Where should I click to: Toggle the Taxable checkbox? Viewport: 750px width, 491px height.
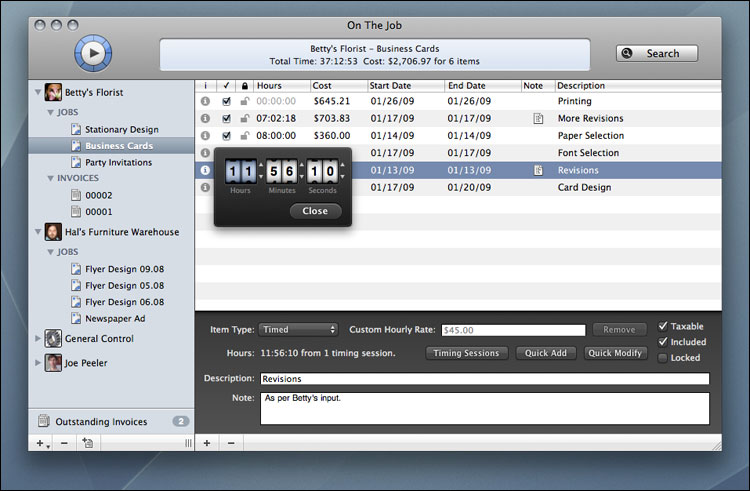[x=664, y=326]
